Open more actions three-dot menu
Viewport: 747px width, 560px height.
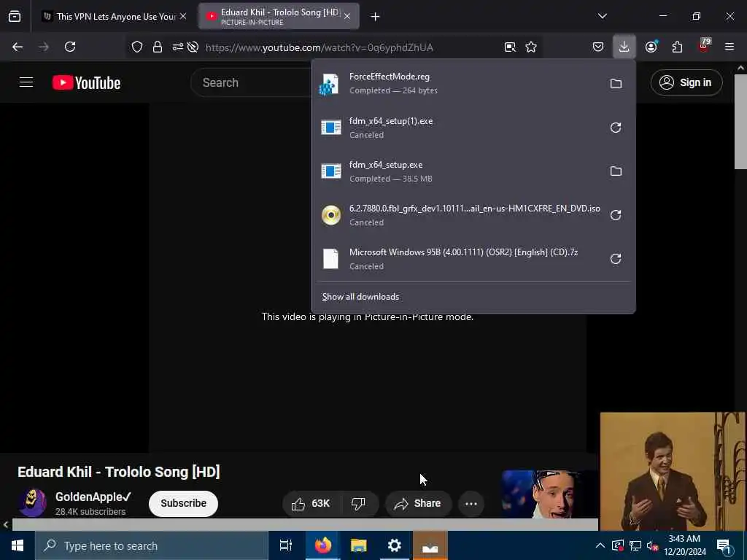click(471, 503)
